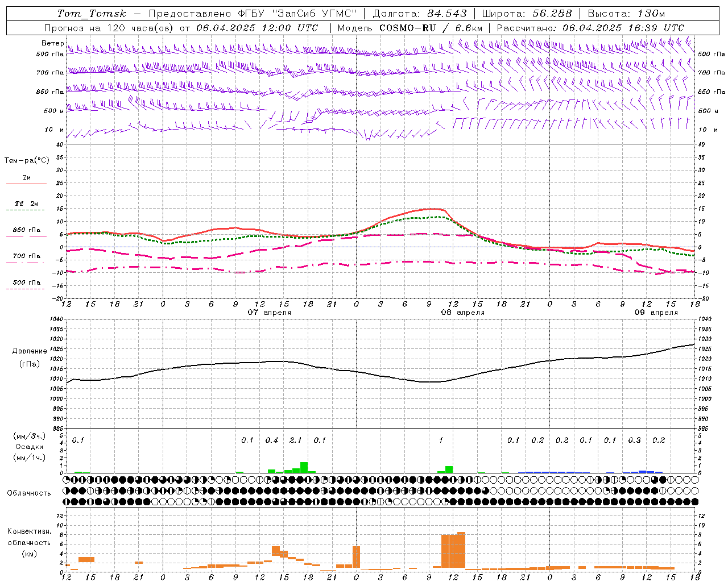The width and height of the screenshot is (728, 582).
Task: Click the "Конвективн." convective cloud label
Action: pos(29,531)
